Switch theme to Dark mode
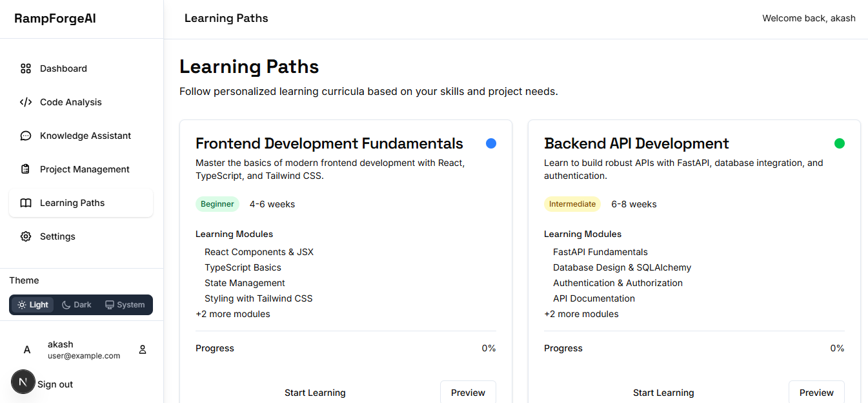Viewport: 868px width, 403px height. (x=77, y=305)
